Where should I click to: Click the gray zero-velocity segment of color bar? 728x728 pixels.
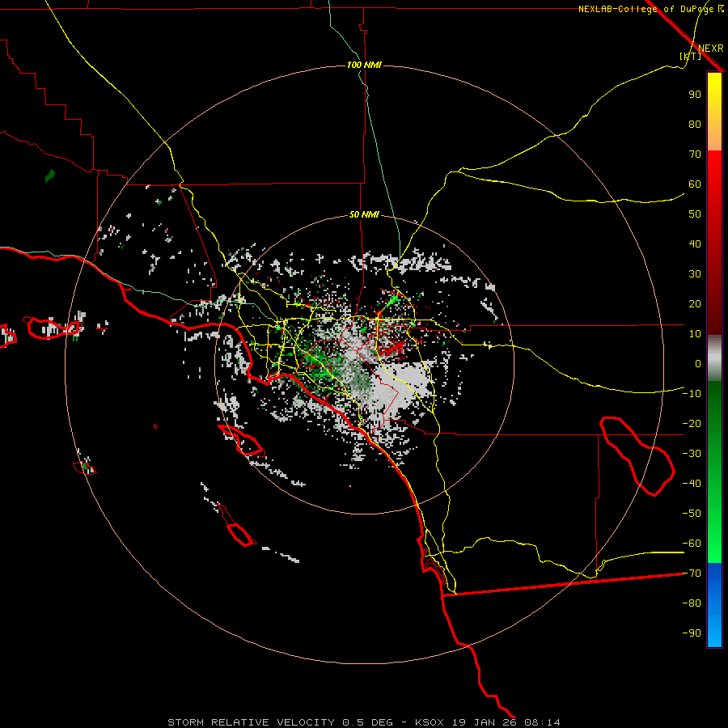714,358
